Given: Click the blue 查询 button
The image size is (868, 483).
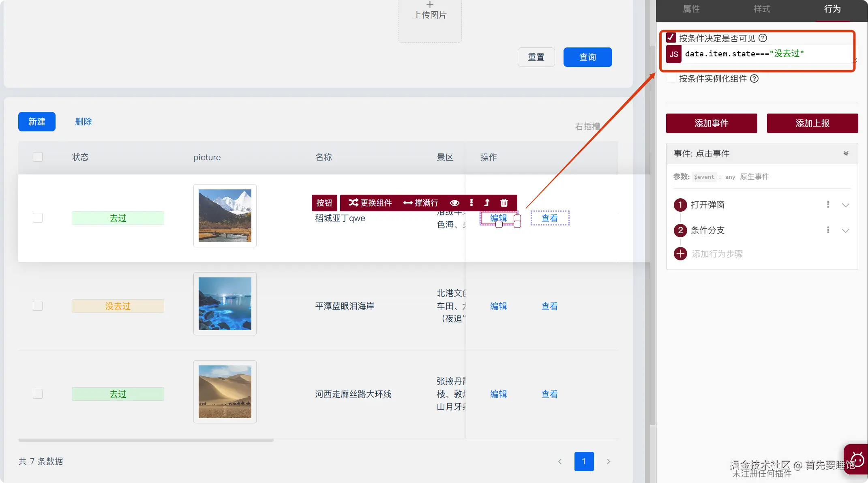Looking at the screenshot, I should 587,57.
